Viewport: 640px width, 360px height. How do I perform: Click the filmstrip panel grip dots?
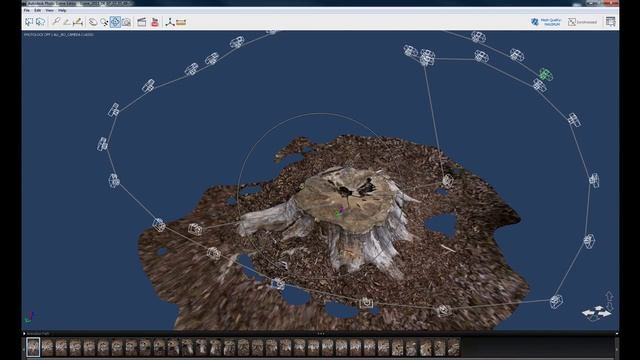click(x=321, y=333)
